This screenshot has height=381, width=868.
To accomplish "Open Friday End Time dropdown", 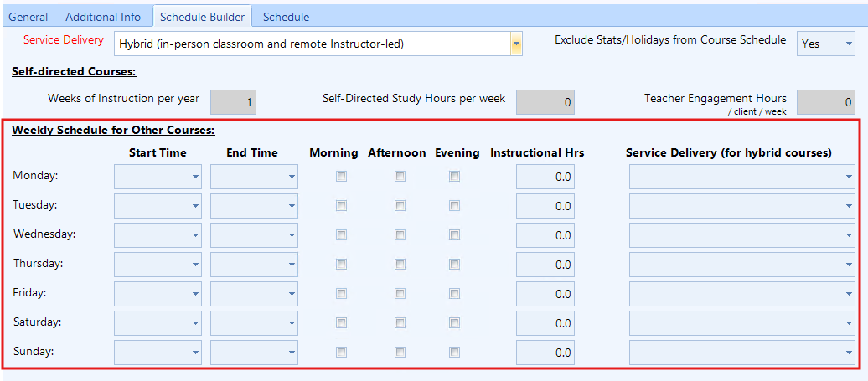I will [x=254, y=294].
